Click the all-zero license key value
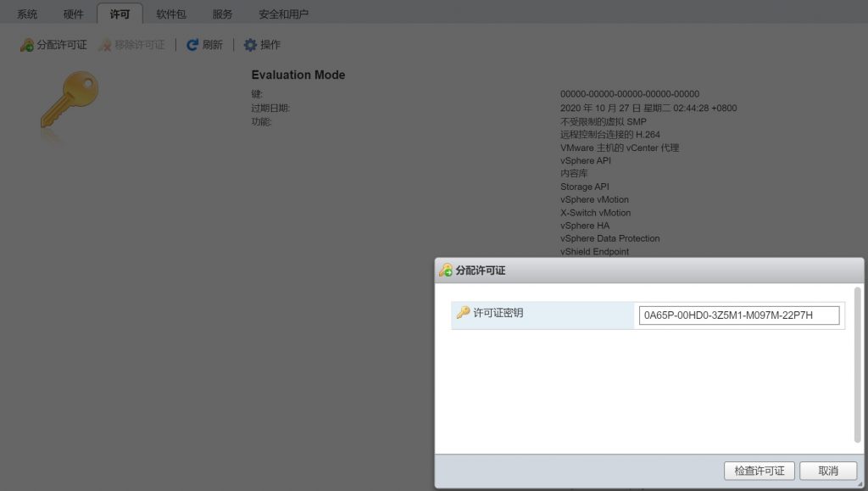This screenshot has width=868, height=491. [629, 94]
